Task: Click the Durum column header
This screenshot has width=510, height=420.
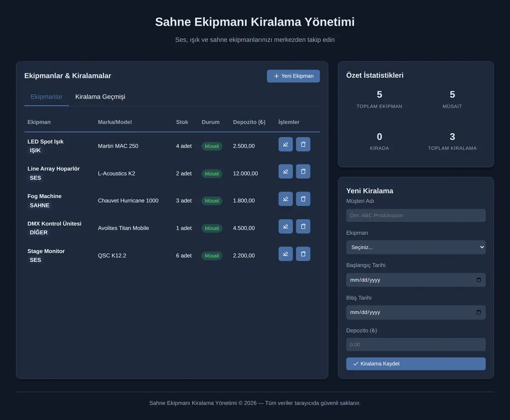Action: (210, 122)
